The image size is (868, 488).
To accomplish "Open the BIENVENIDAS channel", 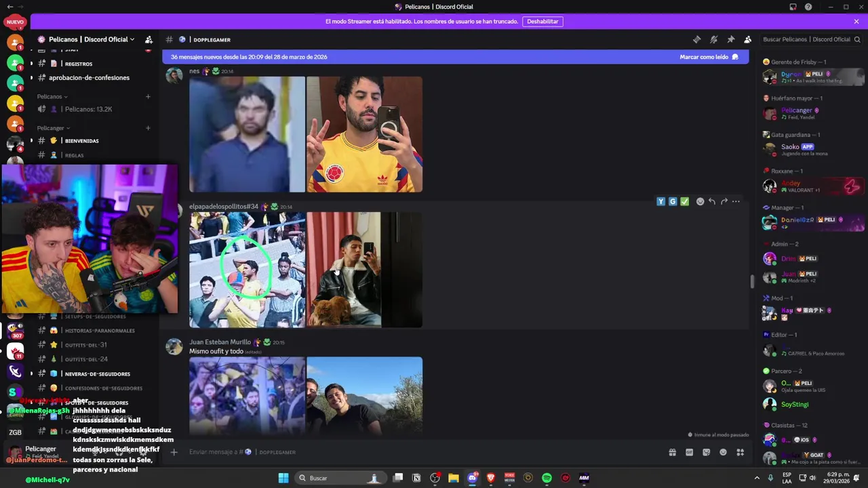I will coord(81,141).
